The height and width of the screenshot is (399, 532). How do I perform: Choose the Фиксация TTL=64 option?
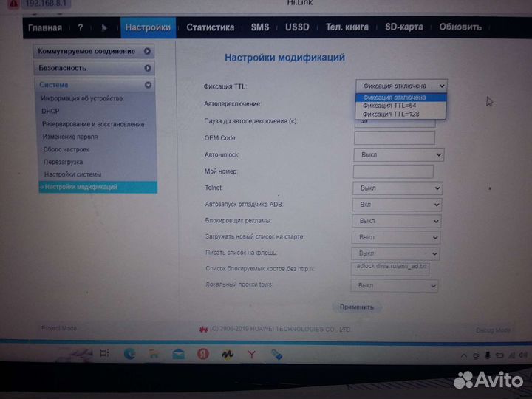[x=401, y=106]
